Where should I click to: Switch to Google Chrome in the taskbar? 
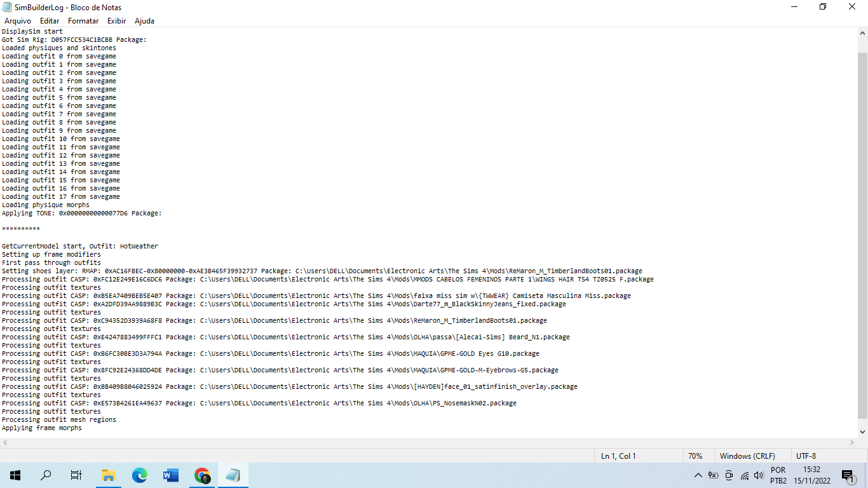click(202, 475)
